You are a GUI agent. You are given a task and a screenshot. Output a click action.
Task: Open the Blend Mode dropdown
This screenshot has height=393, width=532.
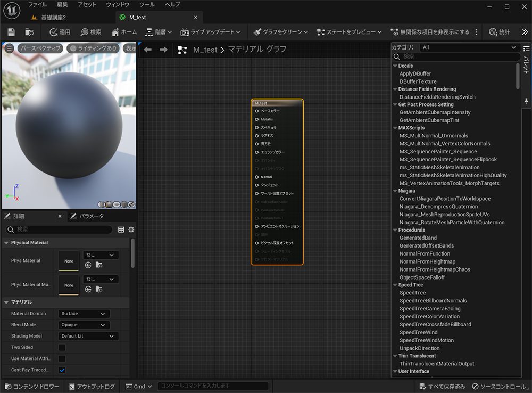tap(84, 325)
